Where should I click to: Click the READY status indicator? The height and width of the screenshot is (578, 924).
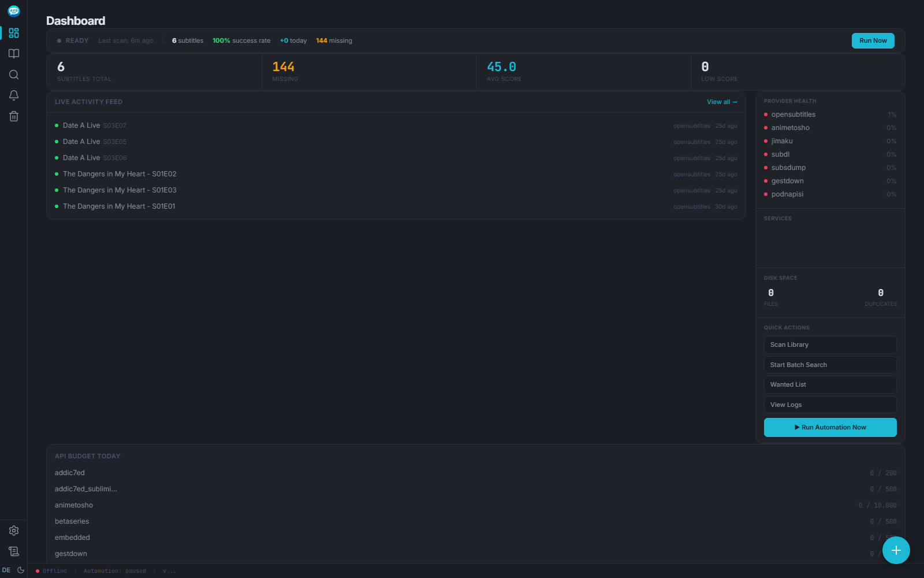(x=73, y=40)
